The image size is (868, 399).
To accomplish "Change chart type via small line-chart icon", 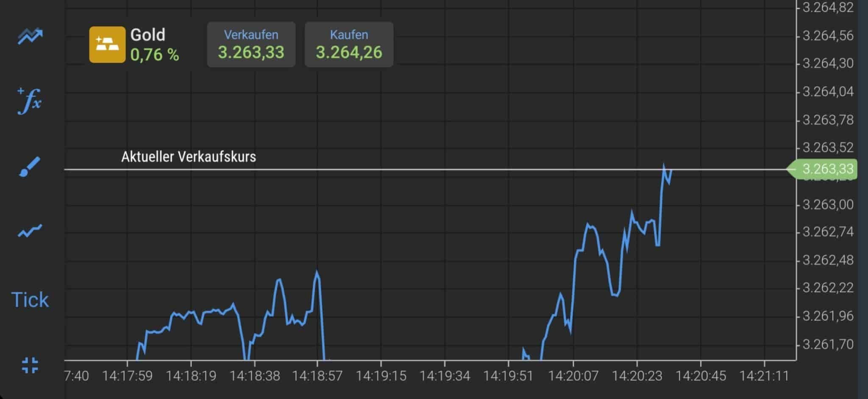I will (30, 231).
